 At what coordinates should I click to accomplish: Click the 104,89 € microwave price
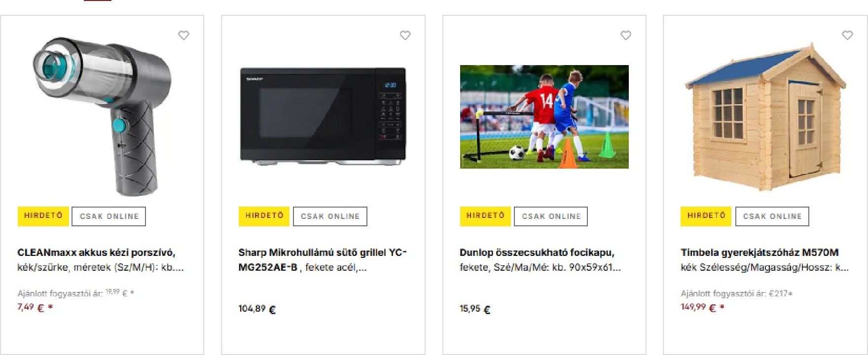[x=257, y=309]
